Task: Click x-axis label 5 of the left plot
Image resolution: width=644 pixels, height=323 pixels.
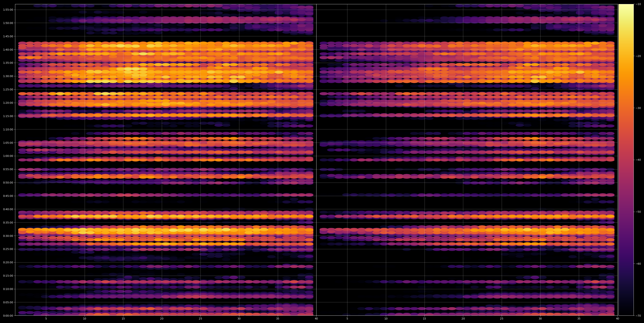Action: [x=46, y=319]
